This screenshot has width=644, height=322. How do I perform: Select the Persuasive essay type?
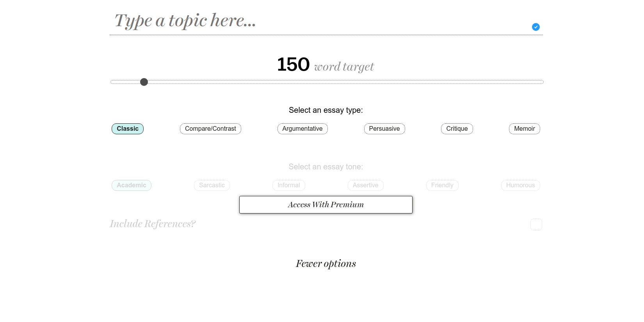[384, 129]
